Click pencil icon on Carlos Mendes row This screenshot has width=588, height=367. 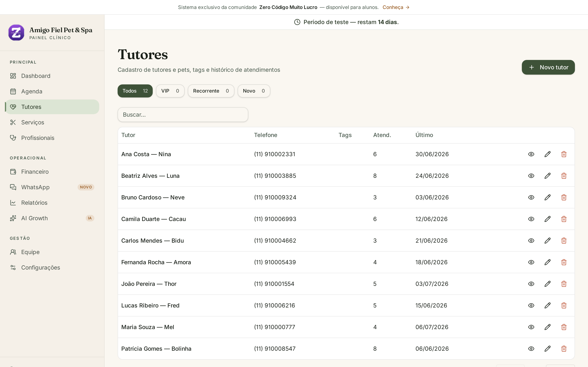point(547,241)
